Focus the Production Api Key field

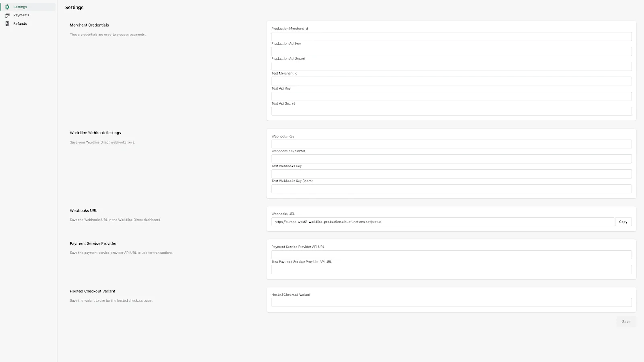tap(451, 51)
